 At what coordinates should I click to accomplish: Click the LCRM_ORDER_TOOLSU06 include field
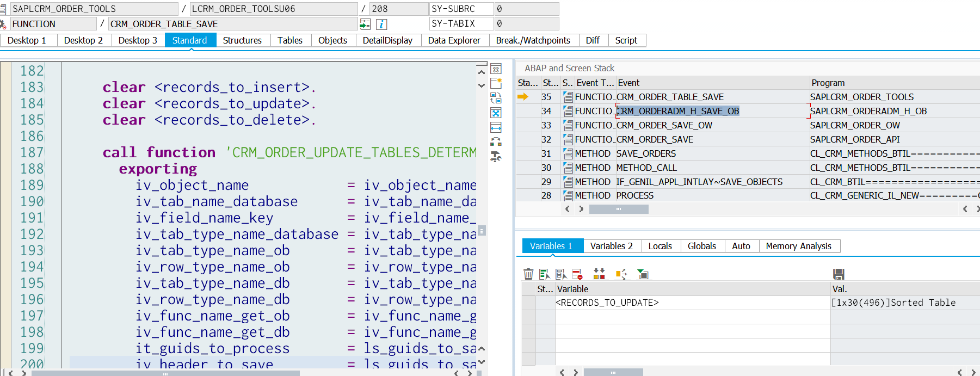pyautogui.click(x=274, y=9)
